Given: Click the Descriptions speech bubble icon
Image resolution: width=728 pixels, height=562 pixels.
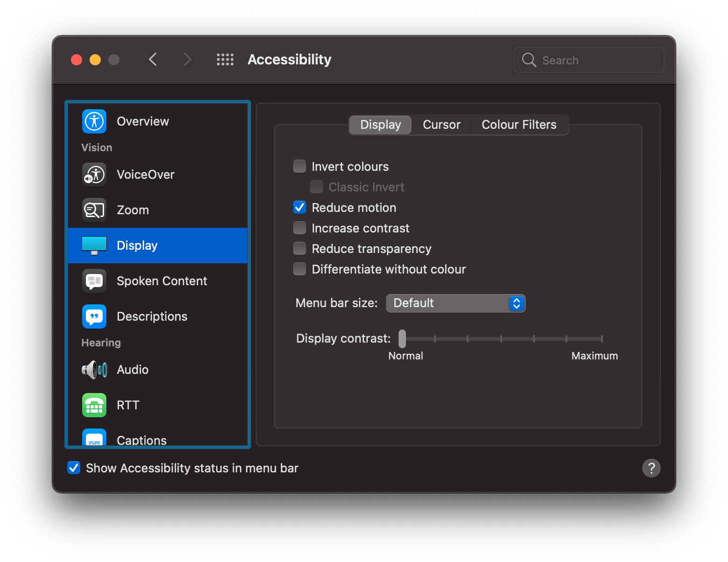Looking at the screenshot, I should tap(94, 316).
